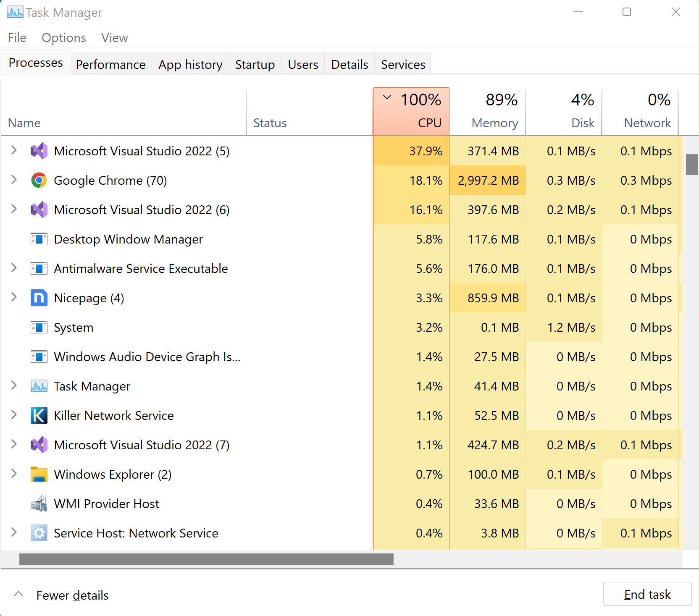The height and width of the screenshot is (616, 699).
Task: Go to the Details tab
Action: [x=349, y=64]
